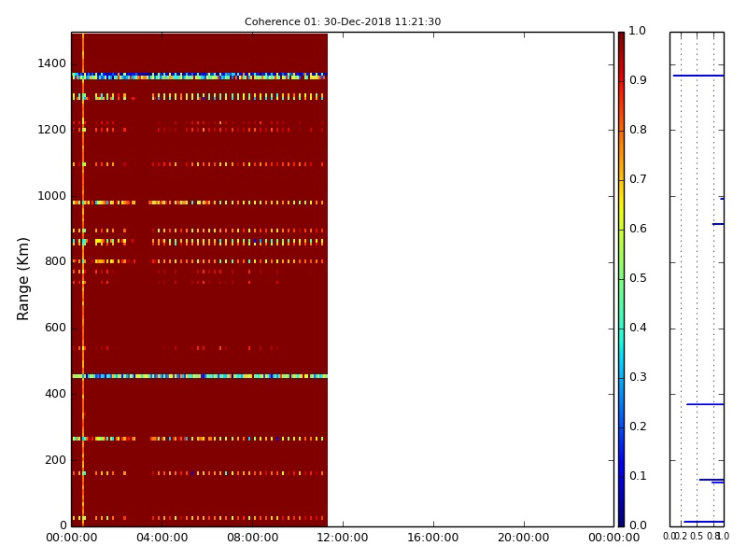Click the dark blue bottom of the colorbar
This screenshot has height=560, width=747.
pyautogui.click(x=621, y=517)
